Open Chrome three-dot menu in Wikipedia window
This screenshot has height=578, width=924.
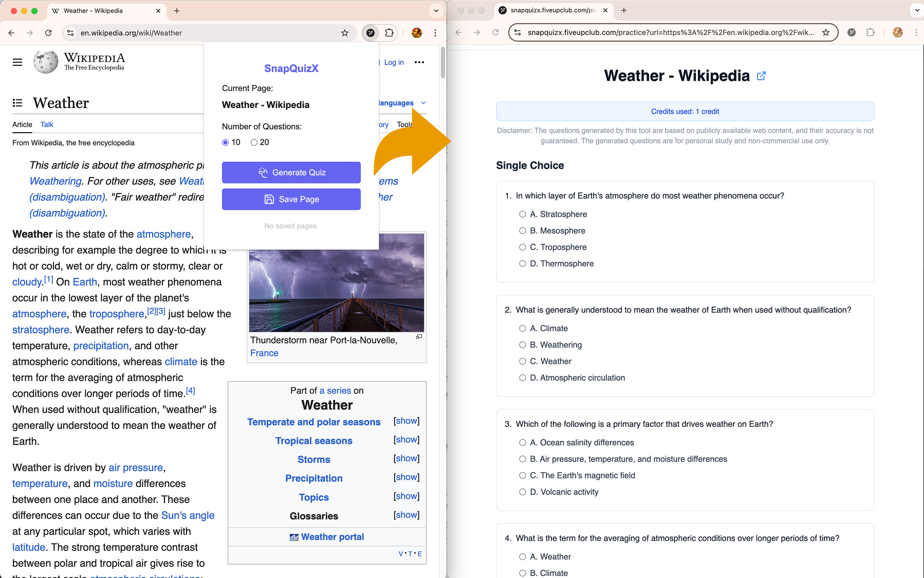tap(435, 33)
